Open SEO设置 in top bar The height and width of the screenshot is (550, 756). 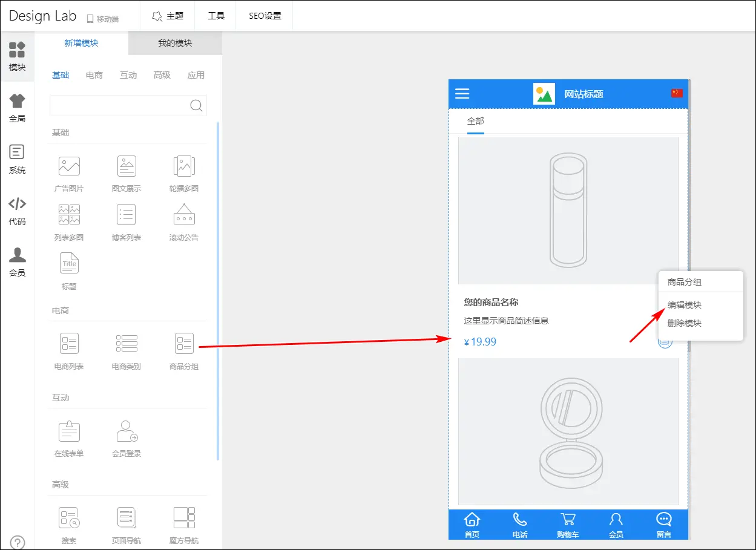pos(265,16)
